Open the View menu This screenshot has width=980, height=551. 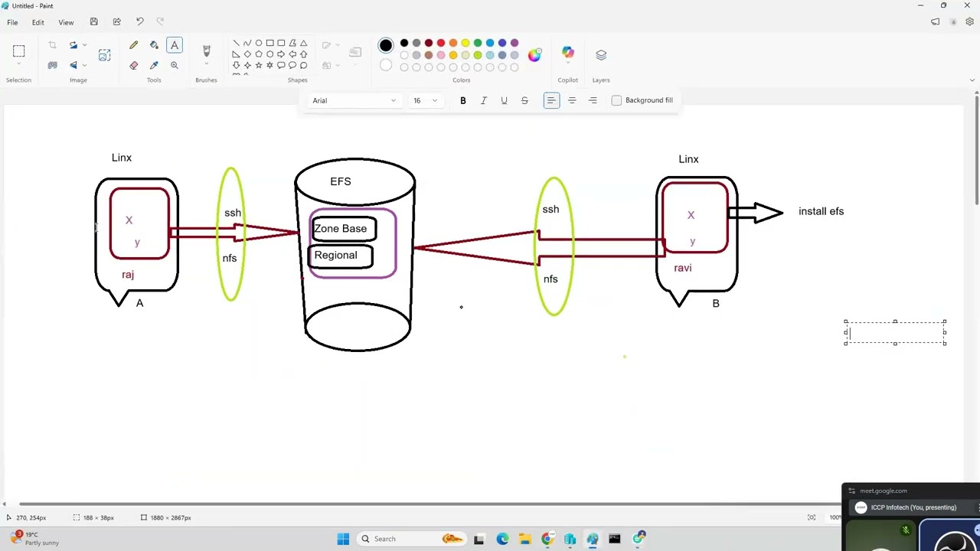[66, 22]
